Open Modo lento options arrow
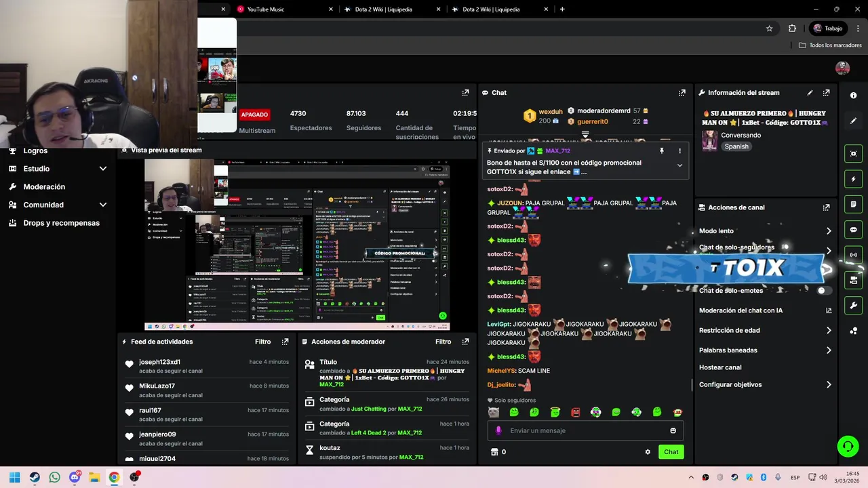 829,231
